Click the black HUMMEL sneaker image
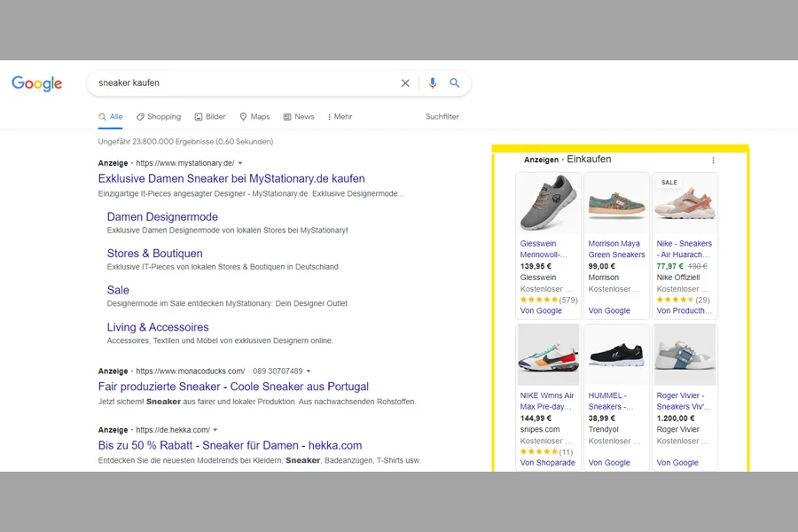This screenshot has width=798, height=532. point(616,355)
